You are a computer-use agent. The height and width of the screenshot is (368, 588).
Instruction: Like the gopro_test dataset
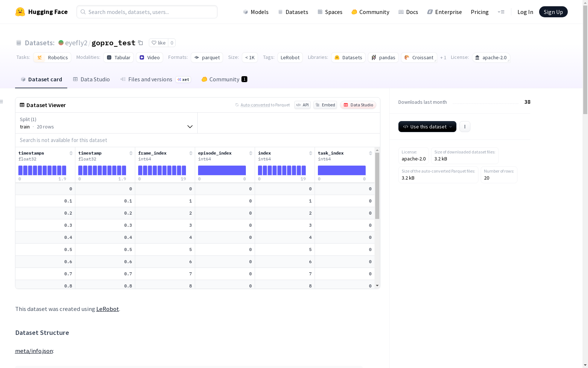(x=159, y=43)
